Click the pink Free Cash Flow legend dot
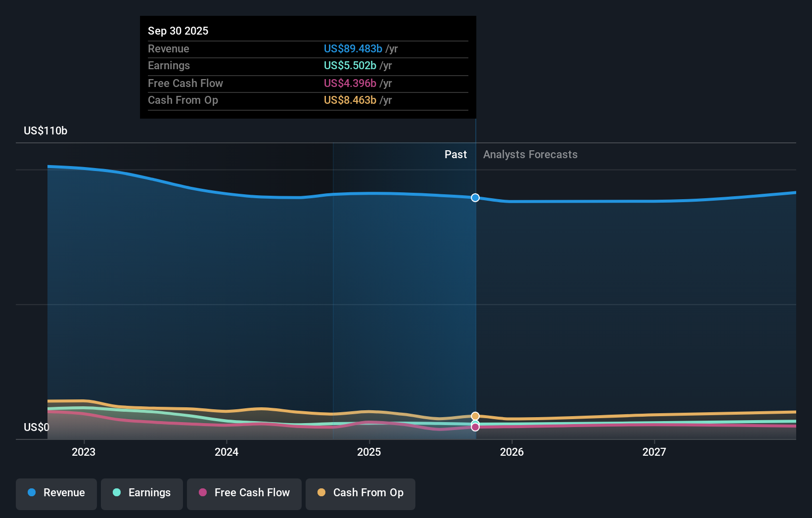The width and height of the screenshot is (812, 518). coord(203,493)
